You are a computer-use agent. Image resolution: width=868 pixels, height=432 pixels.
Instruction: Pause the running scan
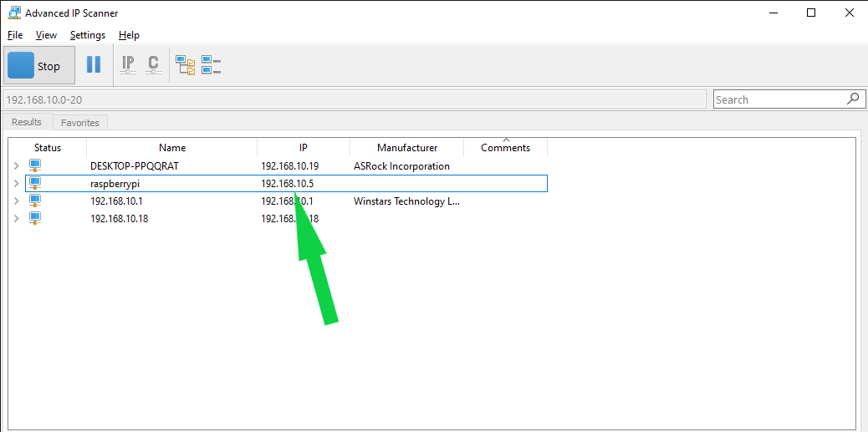(x=94, y=65)
